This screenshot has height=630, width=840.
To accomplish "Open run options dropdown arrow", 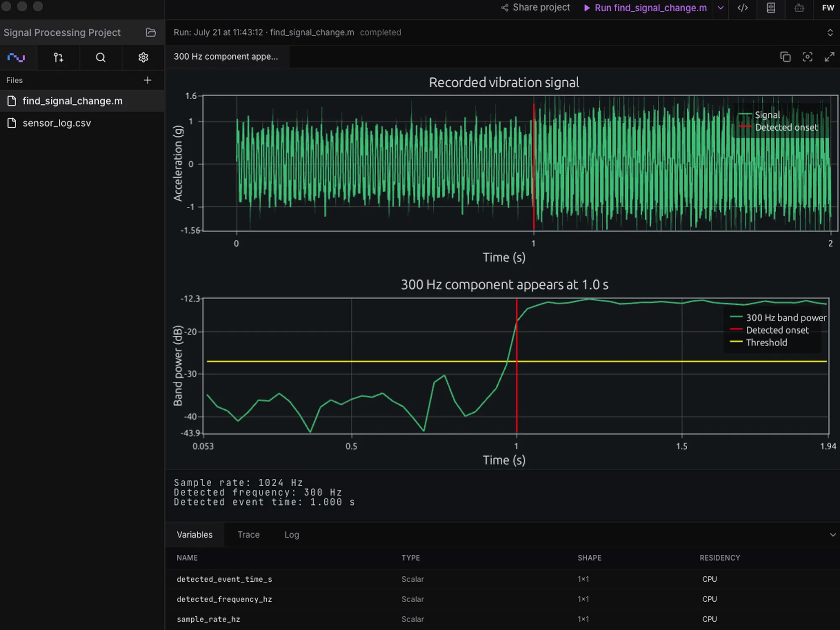I will [x=720, y=8].
